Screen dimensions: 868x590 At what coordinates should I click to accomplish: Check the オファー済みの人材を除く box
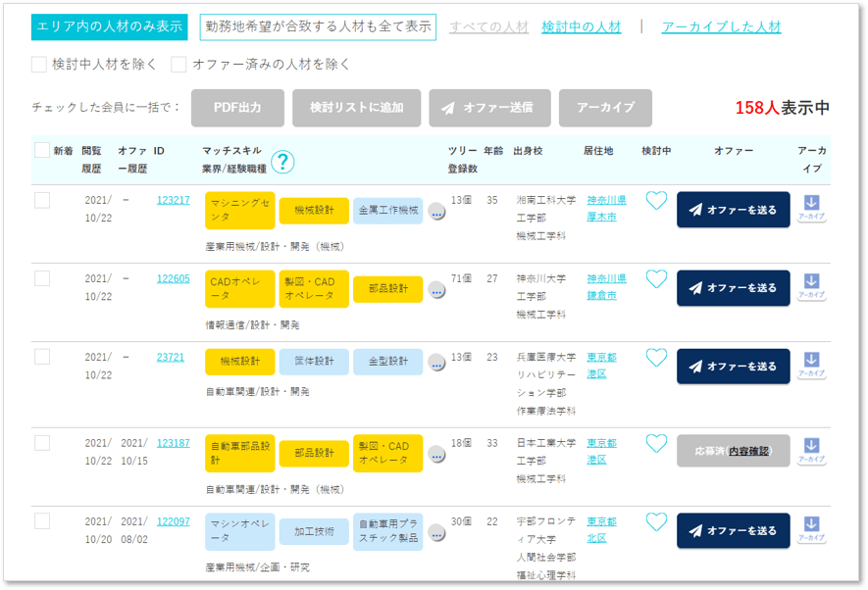[x=179, y=64]
